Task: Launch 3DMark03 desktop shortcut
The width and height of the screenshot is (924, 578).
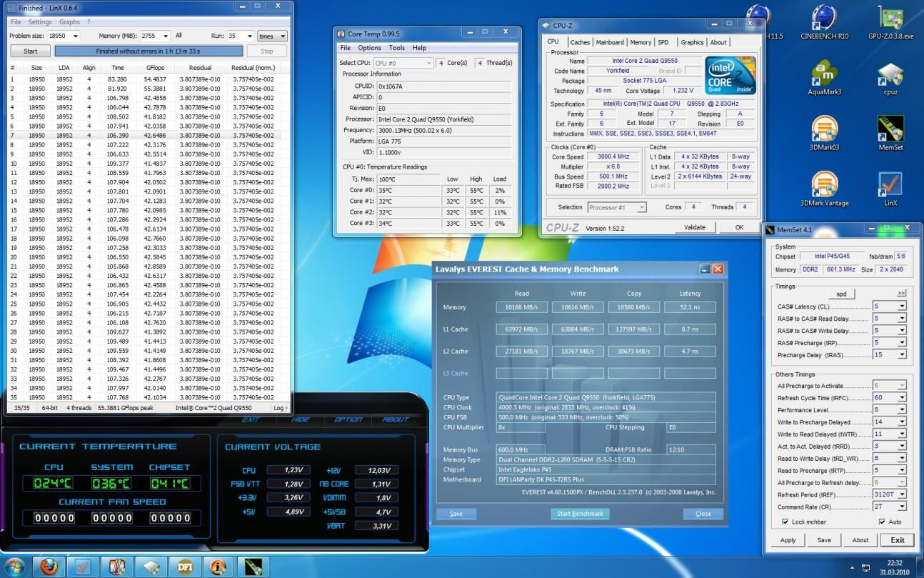Action: coord(824,134)
